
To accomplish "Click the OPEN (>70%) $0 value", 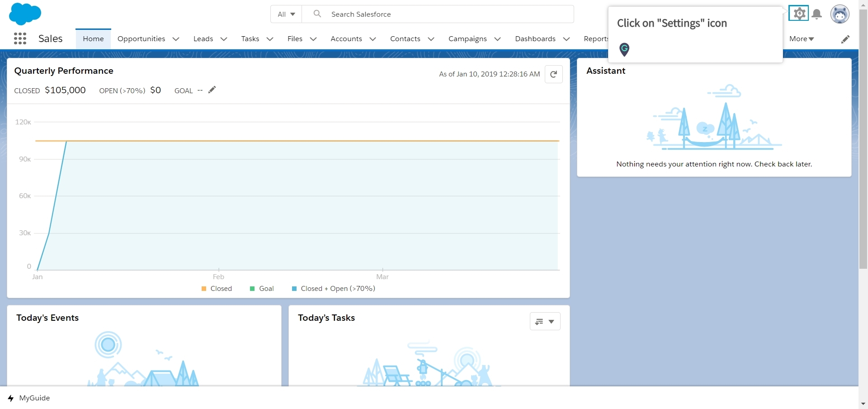I will pos(156,90).
